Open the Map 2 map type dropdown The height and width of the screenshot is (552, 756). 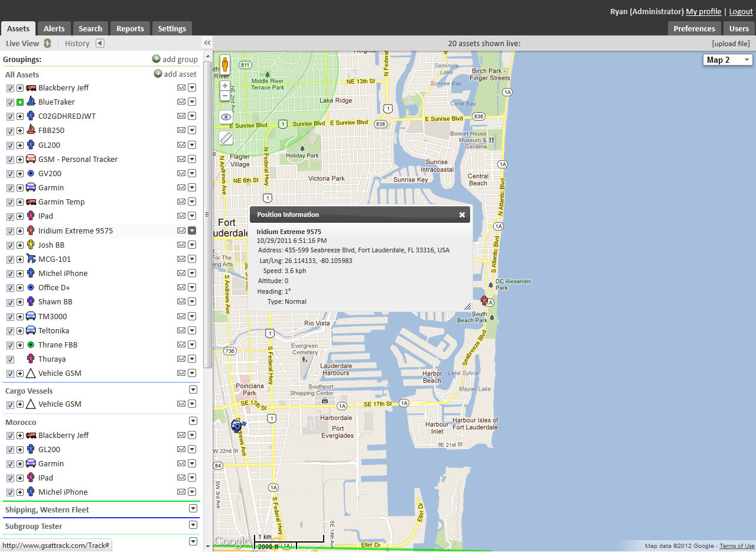pos(727,60)
